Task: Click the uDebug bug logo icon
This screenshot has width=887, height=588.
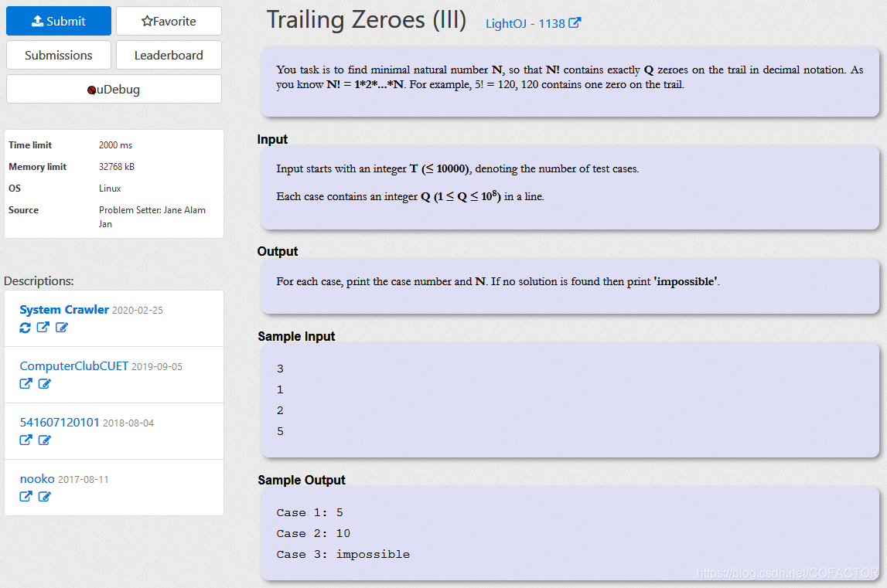Action: [x=92, y=90]
